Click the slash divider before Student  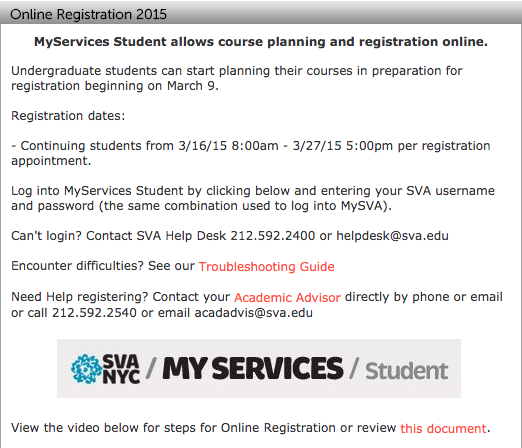tap(354, 369)
